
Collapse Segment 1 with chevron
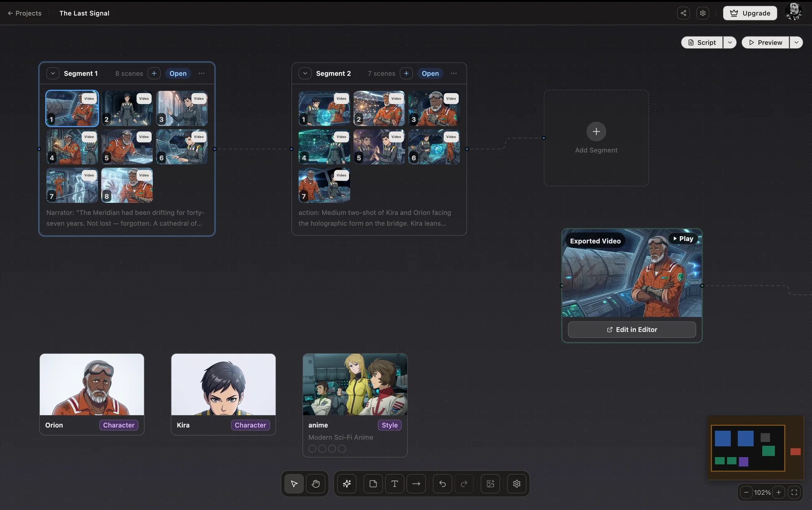click(x=53, y=73)
